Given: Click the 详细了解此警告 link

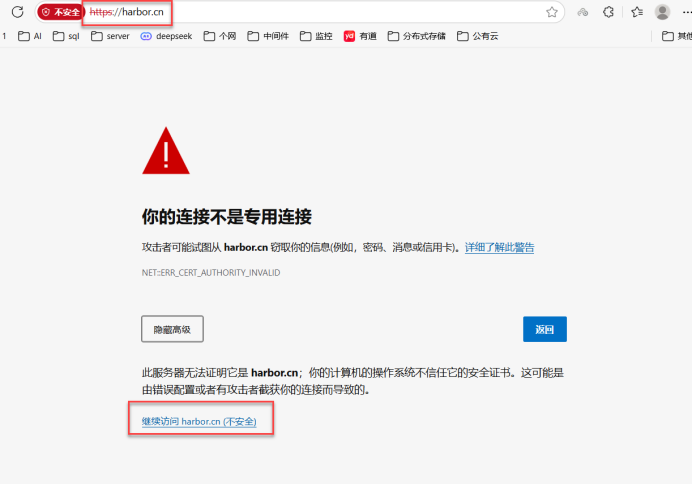Looking at the screenshot, I should tap(499, 247).
